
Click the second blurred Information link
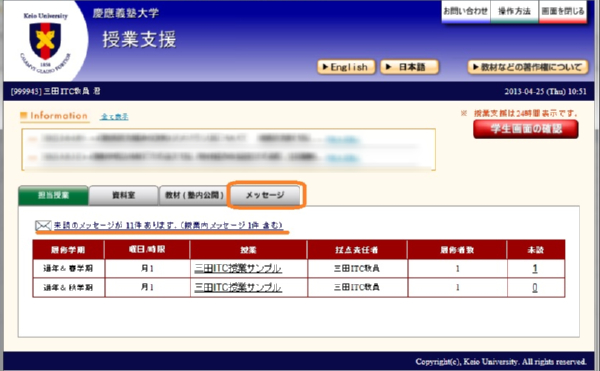coord(342,158)
